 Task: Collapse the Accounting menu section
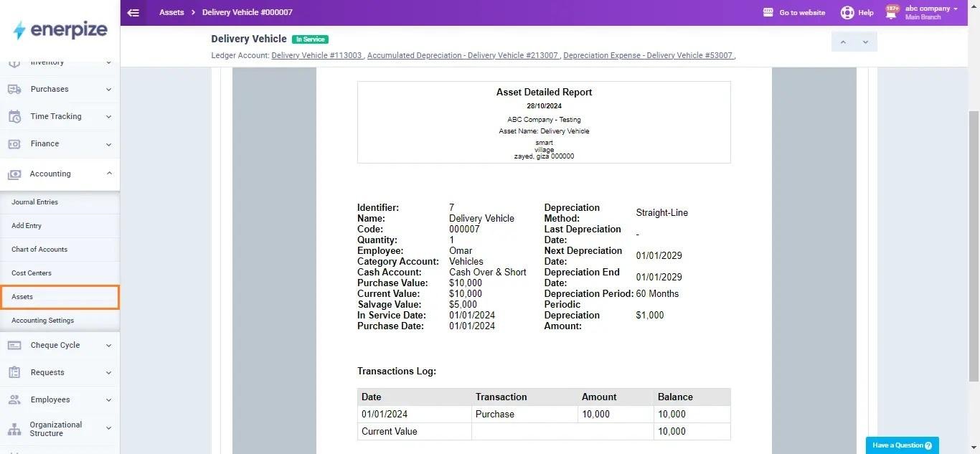109,174
